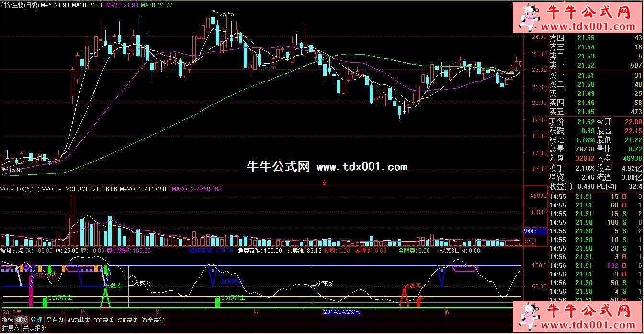Image resolution: width=644 pixels, height=334 pixels.
Task: Click the X10 volume scale marker
Action: [530, 242]
